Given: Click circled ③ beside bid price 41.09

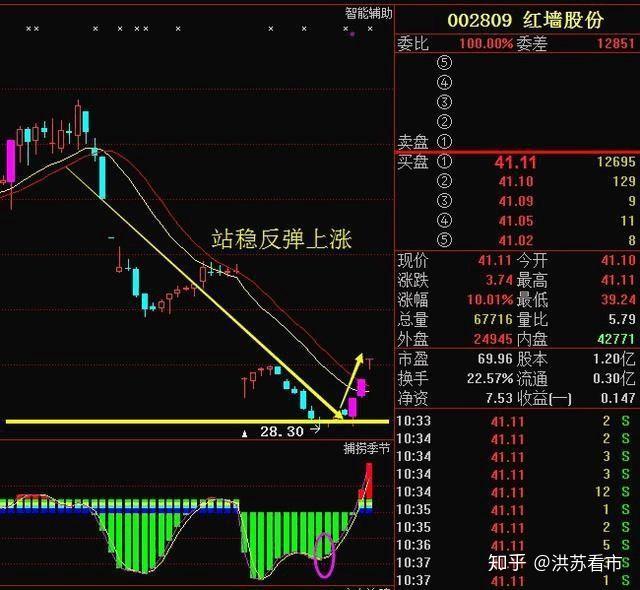Looking at the screenshot, I should pyautogui.click(x=444, y=201).
